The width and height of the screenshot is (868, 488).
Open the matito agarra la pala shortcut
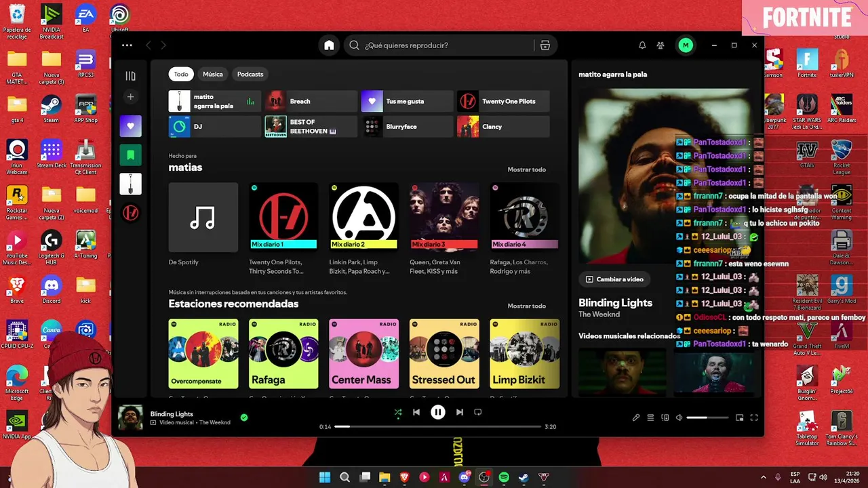click(215, 101)
